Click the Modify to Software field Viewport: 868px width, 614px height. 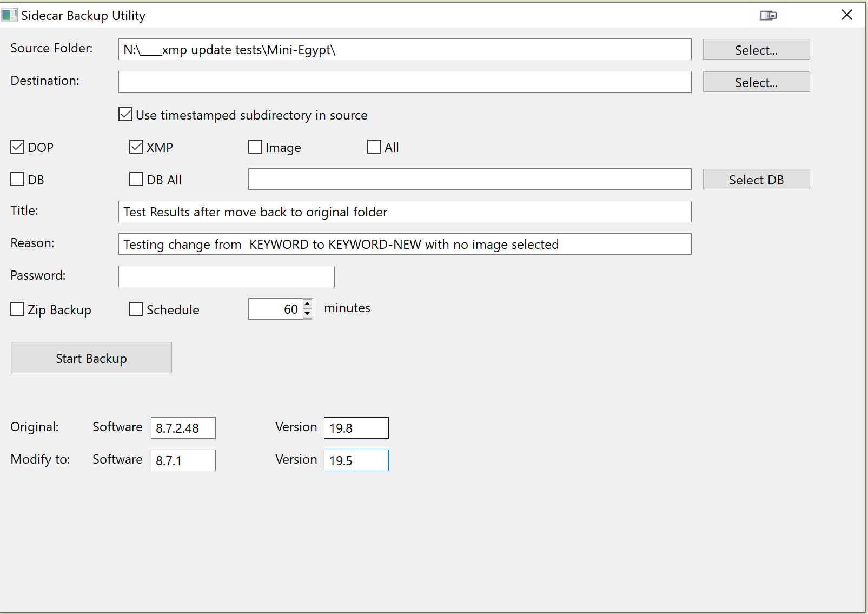[x=183, y=460]
